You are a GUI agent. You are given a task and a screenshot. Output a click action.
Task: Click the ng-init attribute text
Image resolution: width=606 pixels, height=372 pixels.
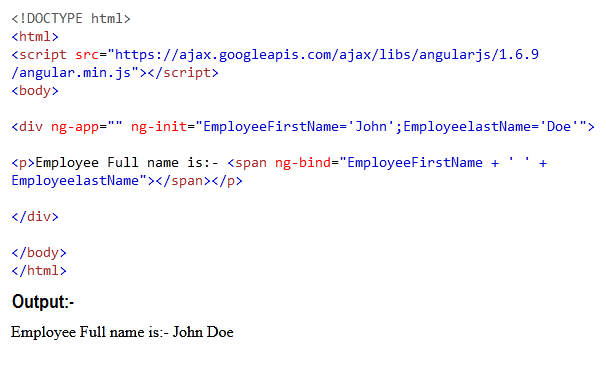pyautogui.click(x=159, y=127)
